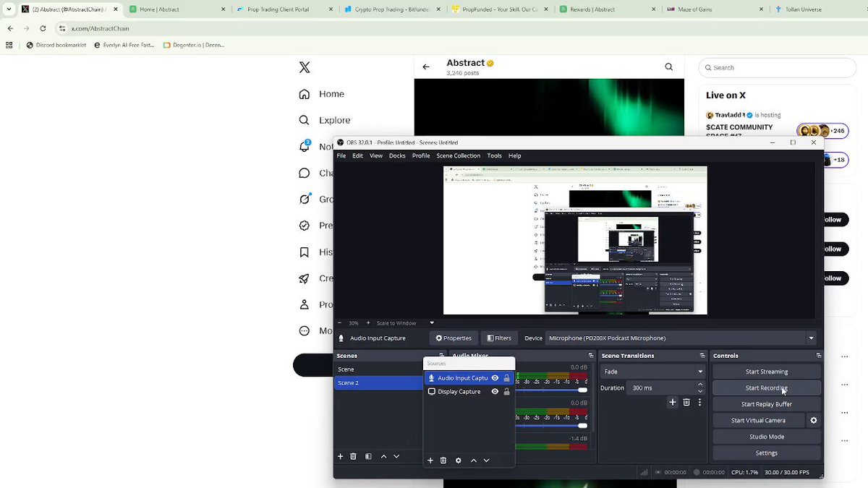Enable Studio Mode
Screen dimensions: 868x488
767,437
